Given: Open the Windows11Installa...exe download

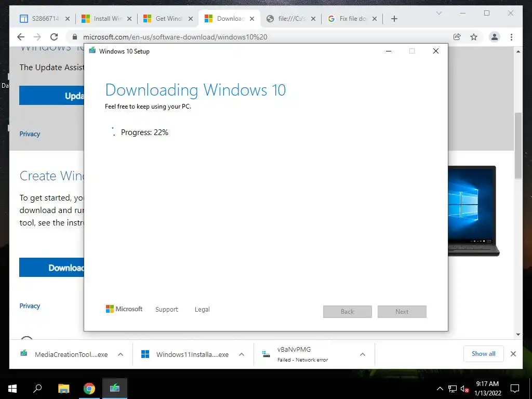Looking at the screenshot, I should click(184, 354).
